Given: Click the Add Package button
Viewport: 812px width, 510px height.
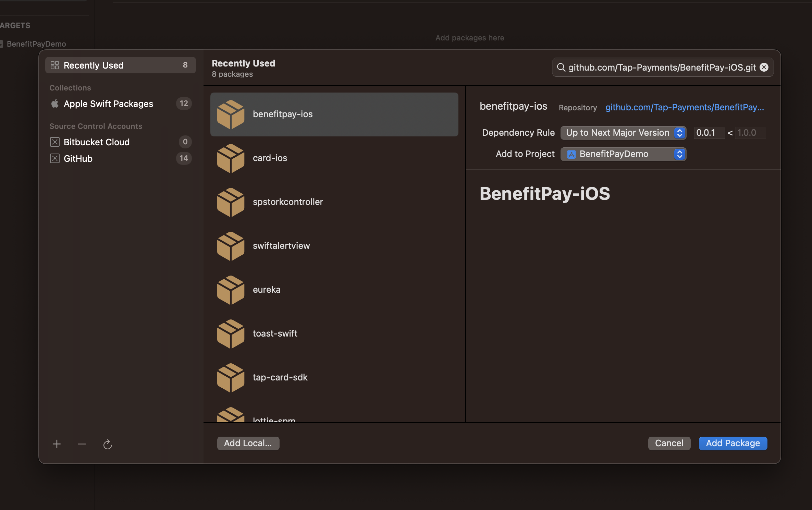Looking at the screenshot, I should coord(733,443).
